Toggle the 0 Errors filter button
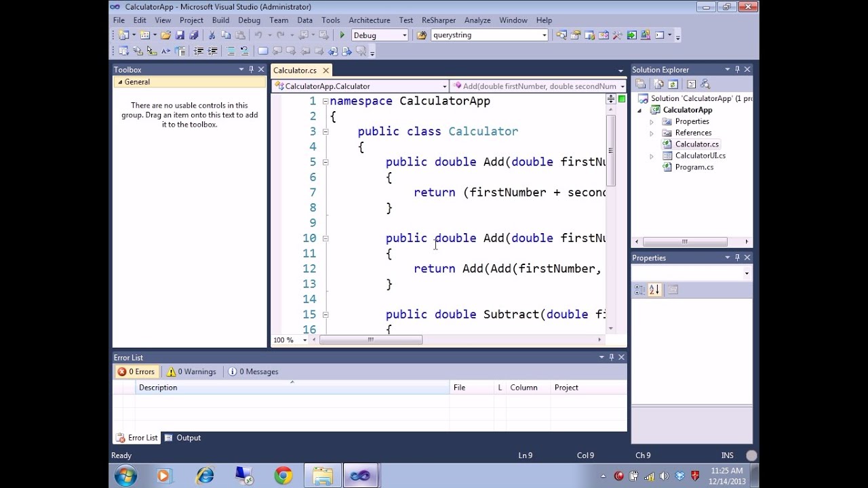The width and height of the screenshot is (868, 488). pyautogui.click(x=136, y=371)
